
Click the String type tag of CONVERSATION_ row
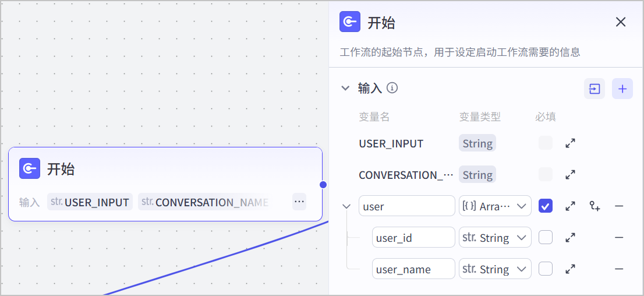coord(477,175)
